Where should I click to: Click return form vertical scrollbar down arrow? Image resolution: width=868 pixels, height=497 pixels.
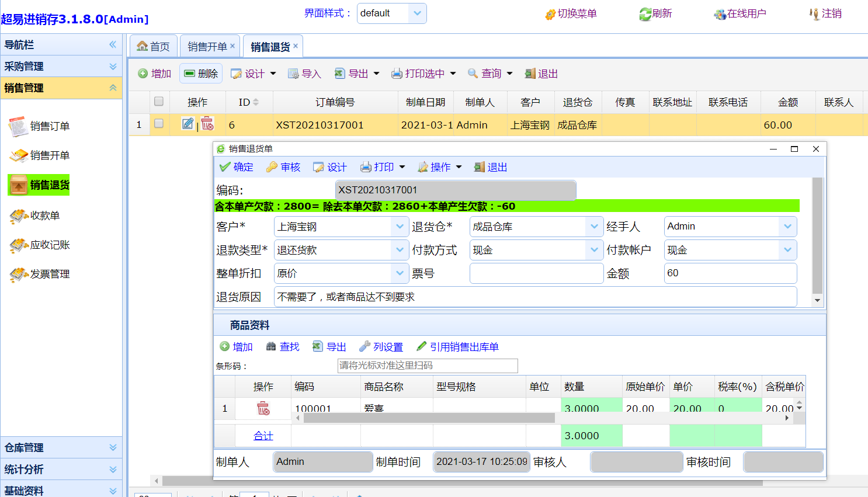[x=817, y=300]
